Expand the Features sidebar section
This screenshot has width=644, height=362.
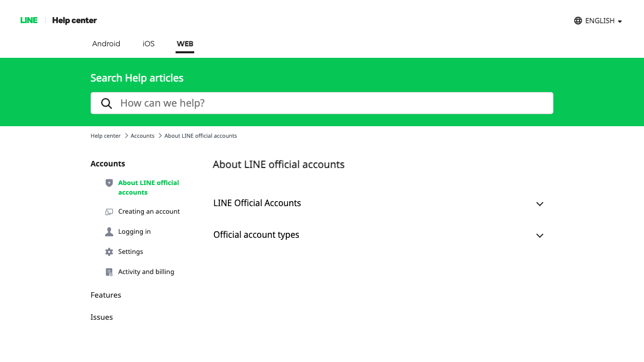tap(106, 295)
